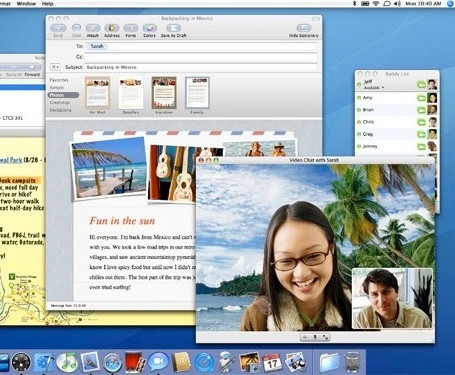Open Mail stamp icon in the Dock

[90, 362]
